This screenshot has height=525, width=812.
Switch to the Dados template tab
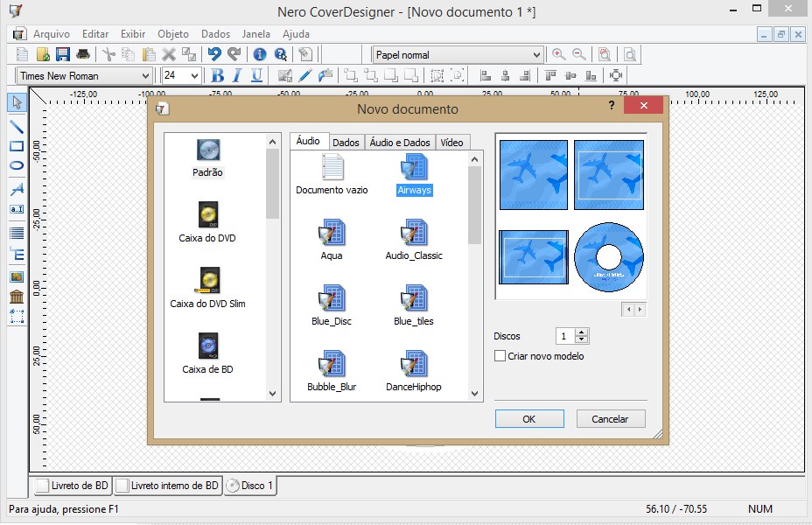(x=346, y=143)
